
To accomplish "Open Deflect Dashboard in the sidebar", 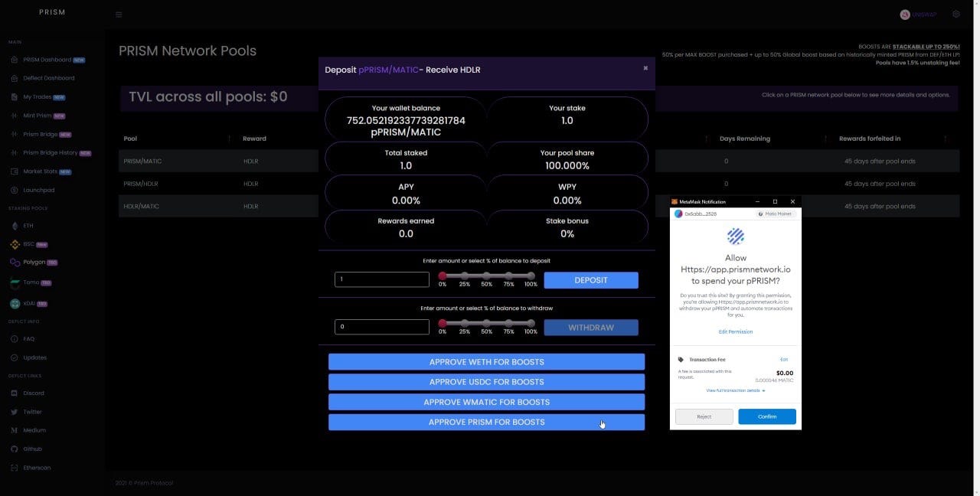I will pyautogui.click(x=49, y=78).
